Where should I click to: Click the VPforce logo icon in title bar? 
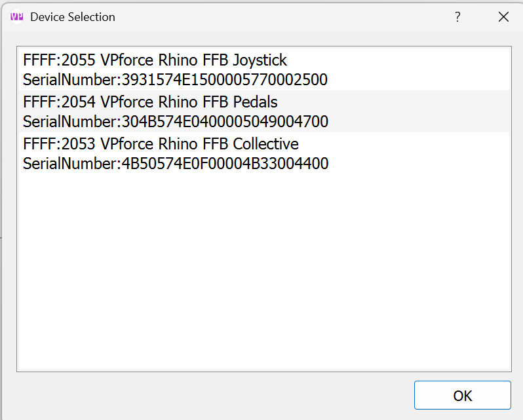click(17, 17)
